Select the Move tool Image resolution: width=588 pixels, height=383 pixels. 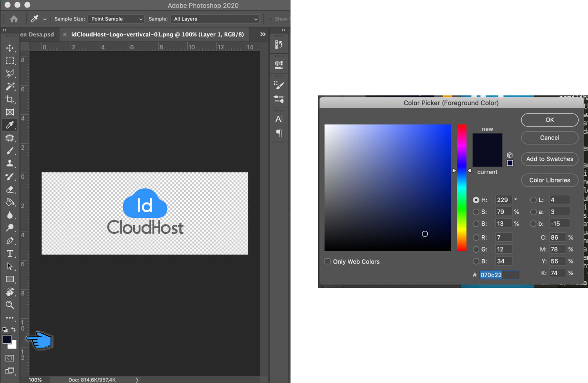coord(10,48)
